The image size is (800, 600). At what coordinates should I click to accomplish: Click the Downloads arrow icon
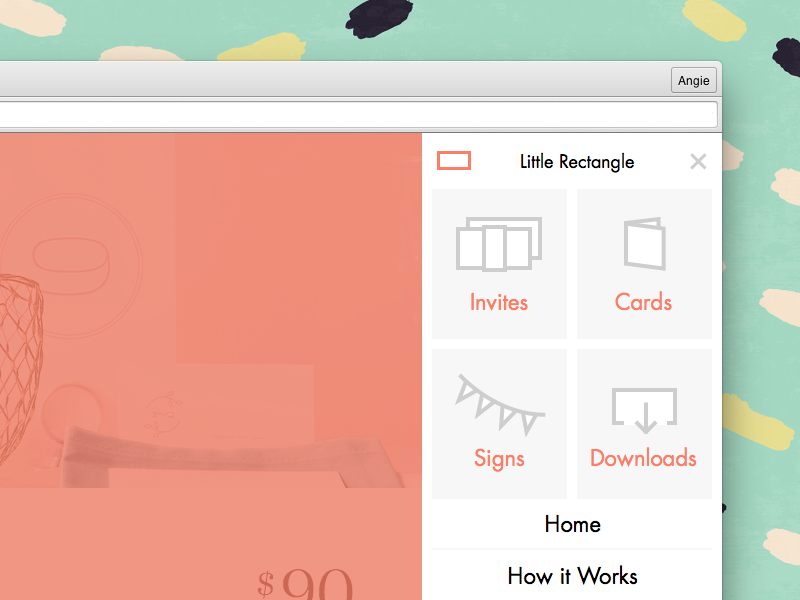645,411
